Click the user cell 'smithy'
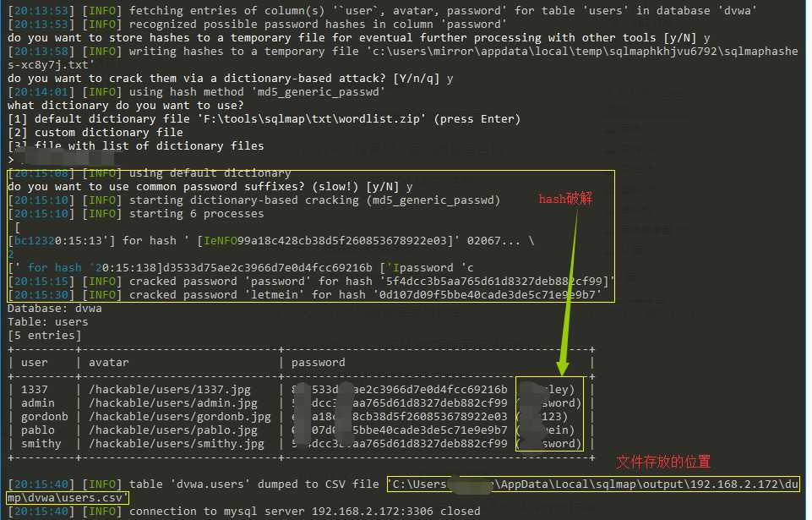Image resolution: width=812 pixels, height=520 pixels. click(x=41, y=443)
